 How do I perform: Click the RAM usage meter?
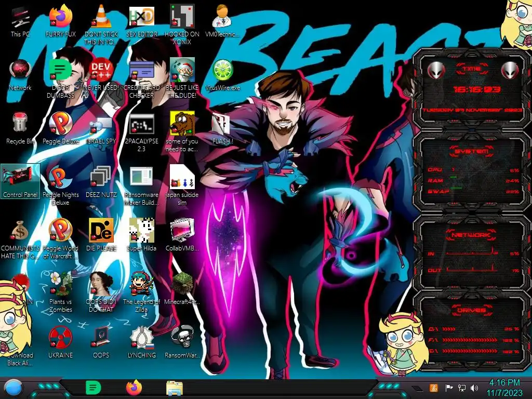[x=473, y=180]
